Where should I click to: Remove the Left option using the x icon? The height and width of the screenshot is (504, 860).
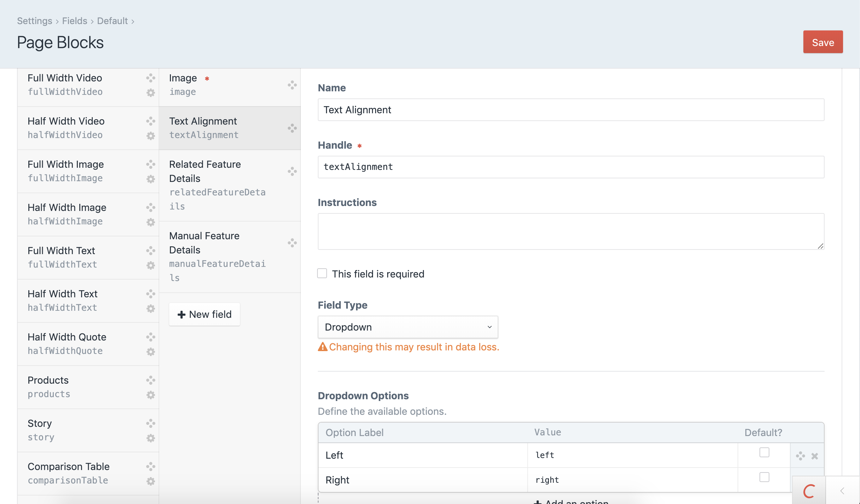815,456
